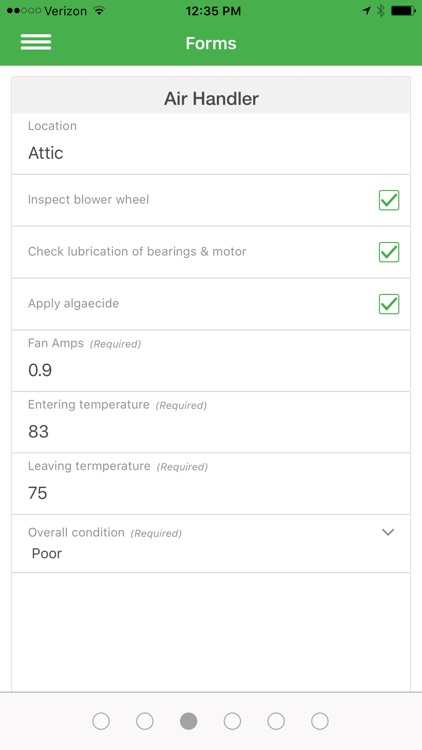The image size is (422, 750).
Task: Uncheck Apply algaecide checkbox
Action: pyautogui.click(x=389, y=304)
